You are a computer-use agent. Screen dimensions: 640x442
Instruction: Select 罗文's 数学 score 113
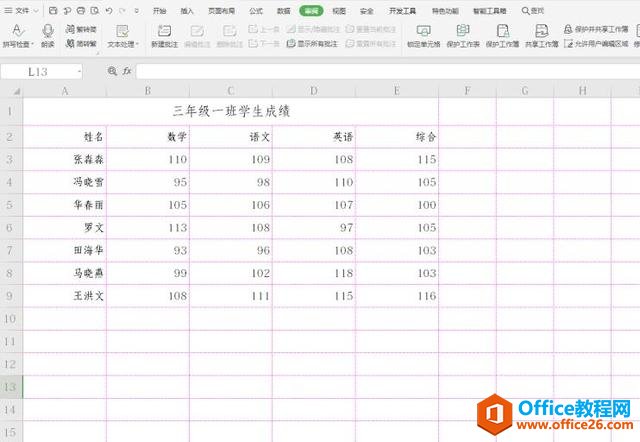click(148, 227)
